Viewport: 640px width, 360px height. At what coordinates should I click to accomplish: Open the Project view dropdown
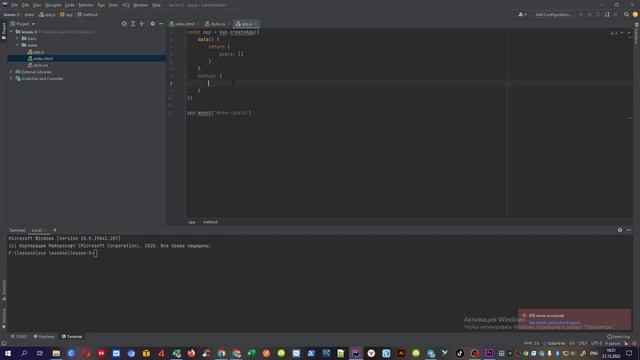[22, 24]
